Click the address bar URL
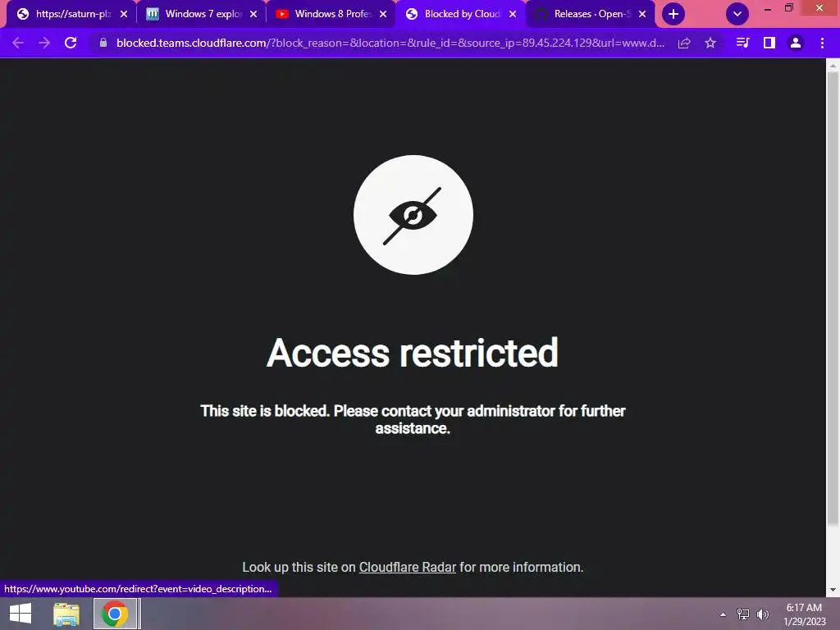This screenshot has height=630, width=840. pos(390,43)
